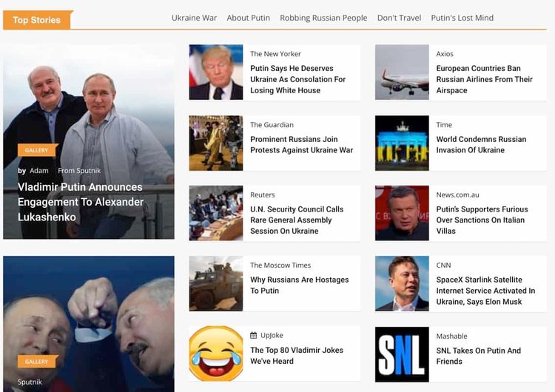Click the GALLERY badge above Sputnik label

(37, 361)
